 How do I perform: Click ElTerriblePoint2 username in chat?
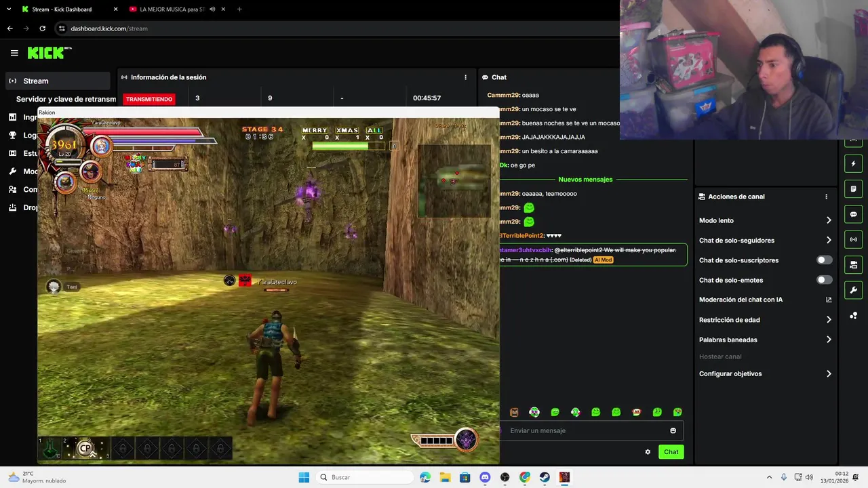pos(521,235)
